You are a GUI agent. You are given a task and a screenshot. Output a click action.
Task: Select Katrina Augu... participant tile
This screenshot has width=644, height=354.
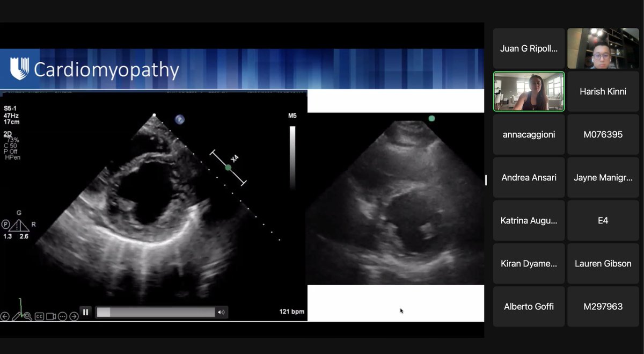(529, 220)
